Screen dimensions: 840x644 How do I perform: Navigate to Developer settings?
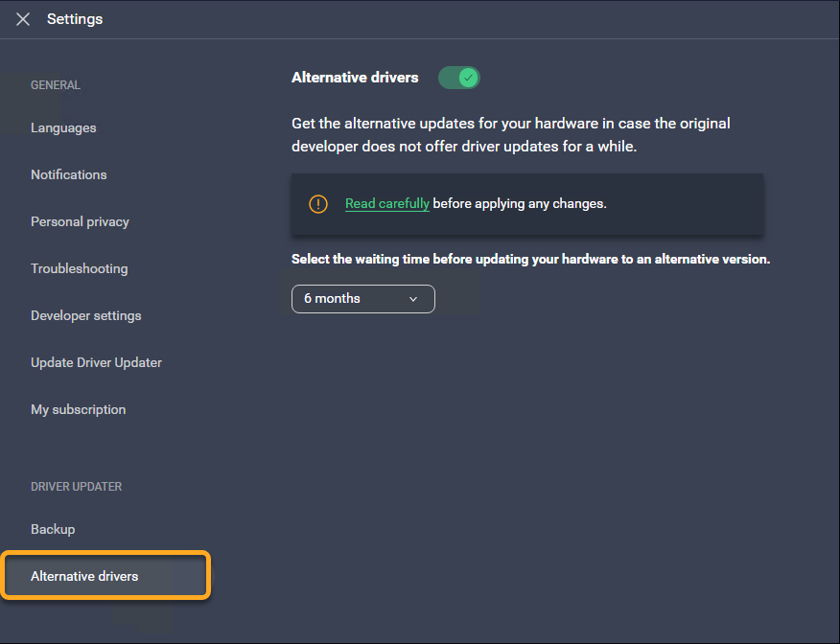pos(85,315)
